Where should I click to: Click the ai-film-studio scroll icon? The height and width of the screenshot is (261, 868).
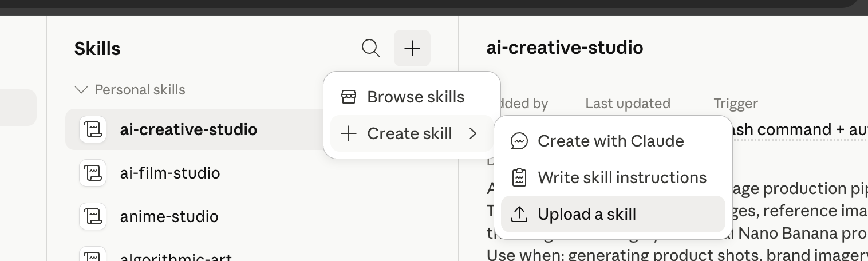click(x=93, y=173)
